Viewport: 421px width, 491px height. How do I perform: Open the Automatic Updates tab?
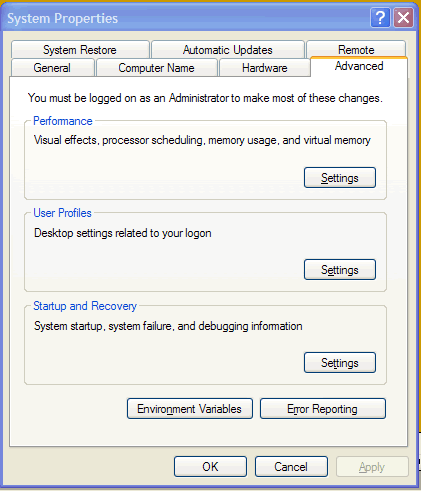pyautogui.click(x=228, y=50)
